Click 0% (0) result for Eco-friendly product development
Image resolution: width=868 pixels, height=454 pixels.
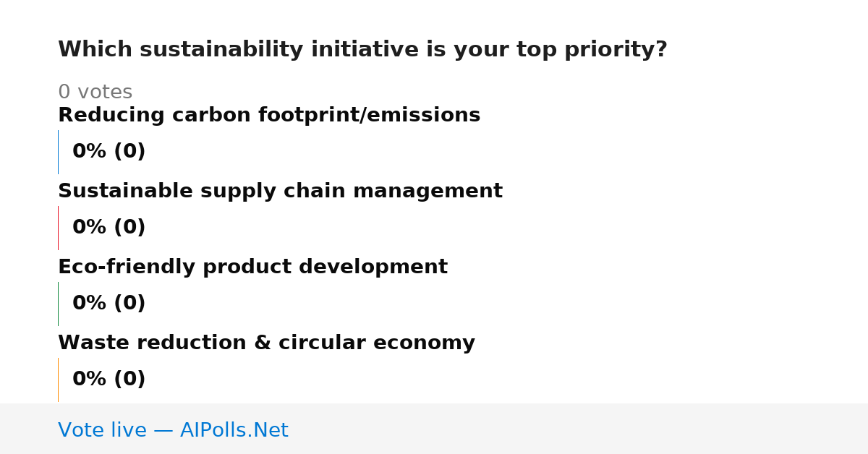109,304
